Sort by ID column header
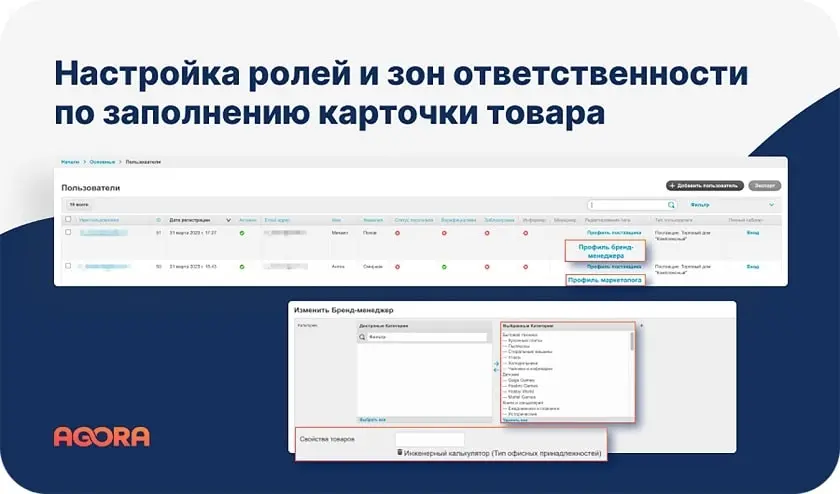Viewport: 840px width, 494px height. coord(159,220)
